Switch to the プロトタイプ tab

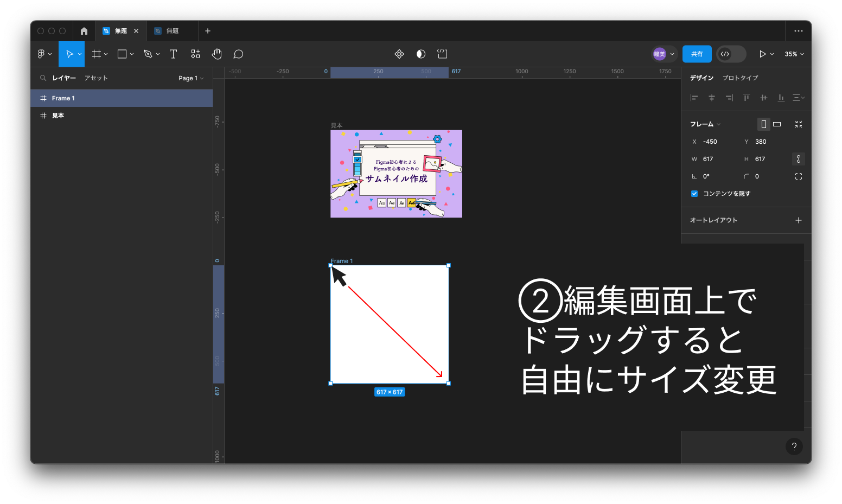pos(740,78)
